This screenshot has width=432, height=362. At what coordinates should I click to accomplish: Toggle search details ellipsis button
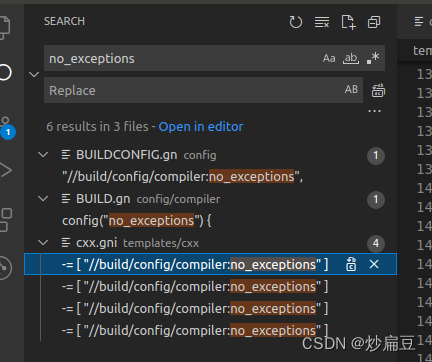pos(374,111)
